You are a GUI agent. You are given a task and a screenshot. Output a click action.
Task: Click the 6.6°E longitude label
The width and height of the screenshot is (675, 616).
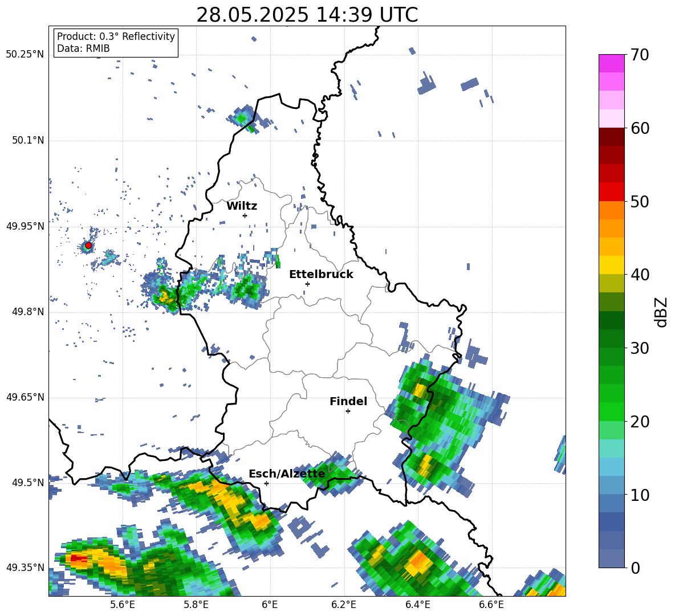click(491, 605)
